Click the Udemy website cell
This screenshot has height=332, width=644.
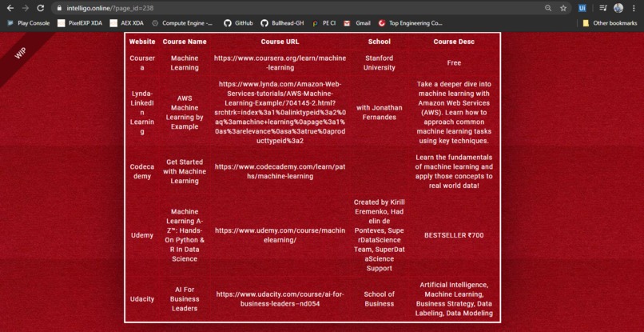(142, 235)
